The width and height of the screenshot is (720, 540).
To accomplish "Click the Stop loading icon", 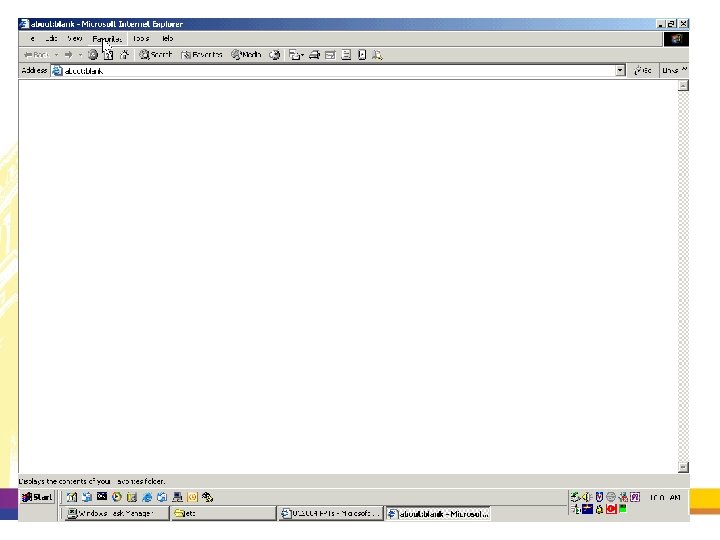I will [93, 55].
